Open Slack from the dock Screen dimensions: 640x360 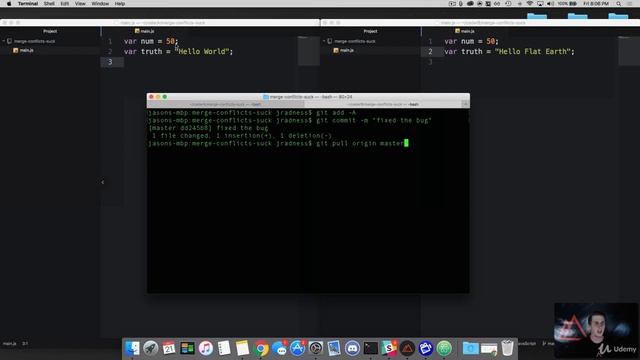389,348
